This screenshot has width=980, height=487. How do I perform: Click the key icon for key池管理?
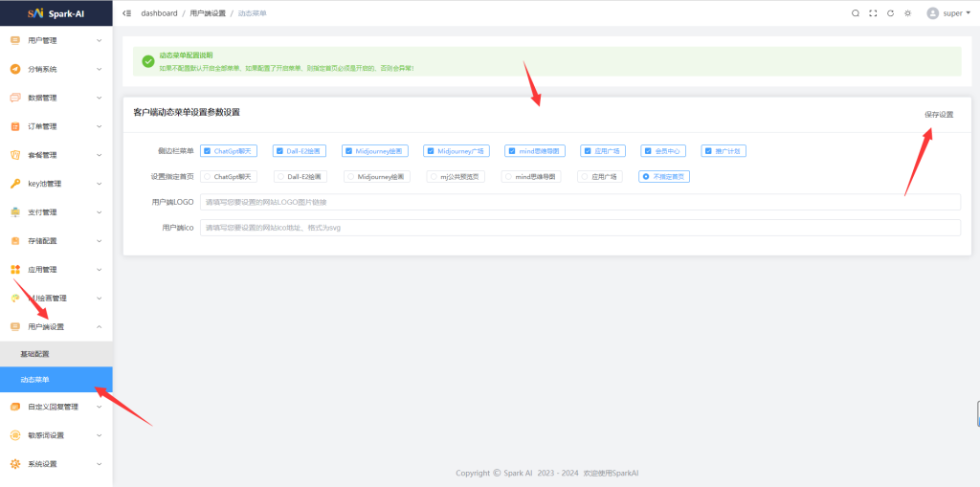click(15, 184)
